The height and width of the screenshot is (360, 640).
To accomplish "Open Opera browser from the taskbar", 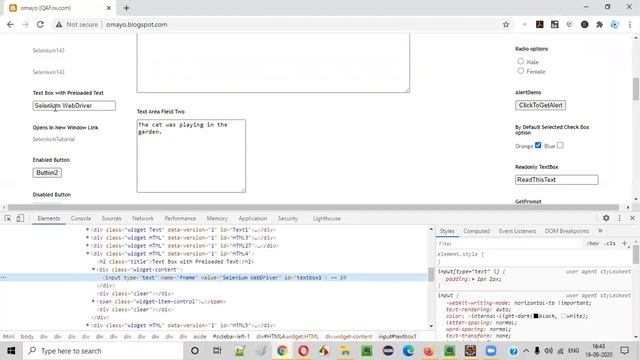I will (x=303, y=351).
